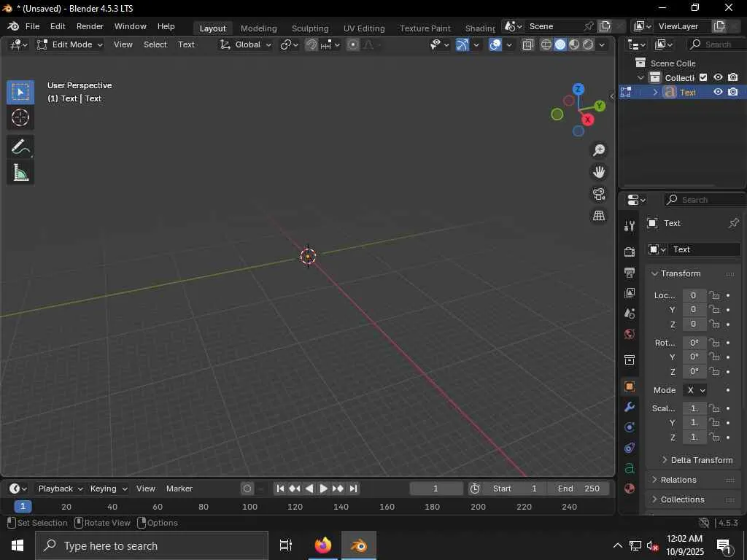Screen dimensions: 747x560
Task: Click the zoom viewport magnifier icon
Action: [599, 150]
